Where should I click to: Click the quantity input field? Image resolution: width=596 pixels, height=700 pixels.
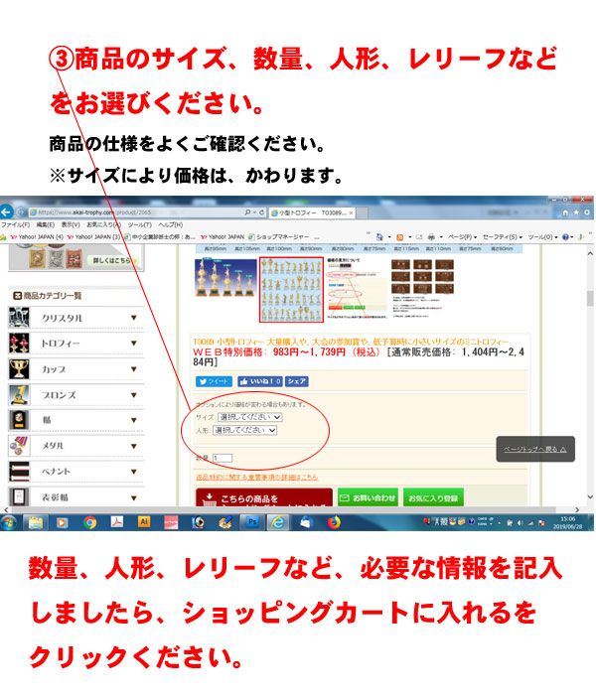222,458
